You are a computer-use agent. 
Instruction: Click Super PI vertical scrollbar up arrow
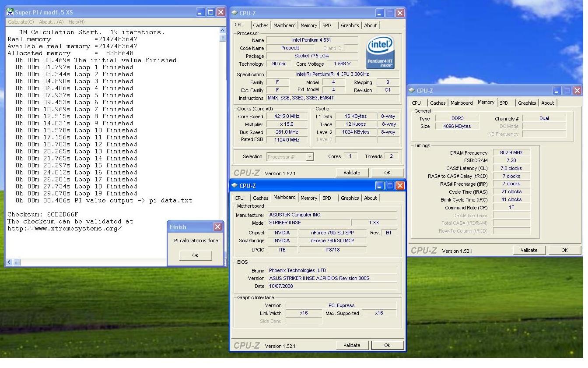[x=223, y=31]
